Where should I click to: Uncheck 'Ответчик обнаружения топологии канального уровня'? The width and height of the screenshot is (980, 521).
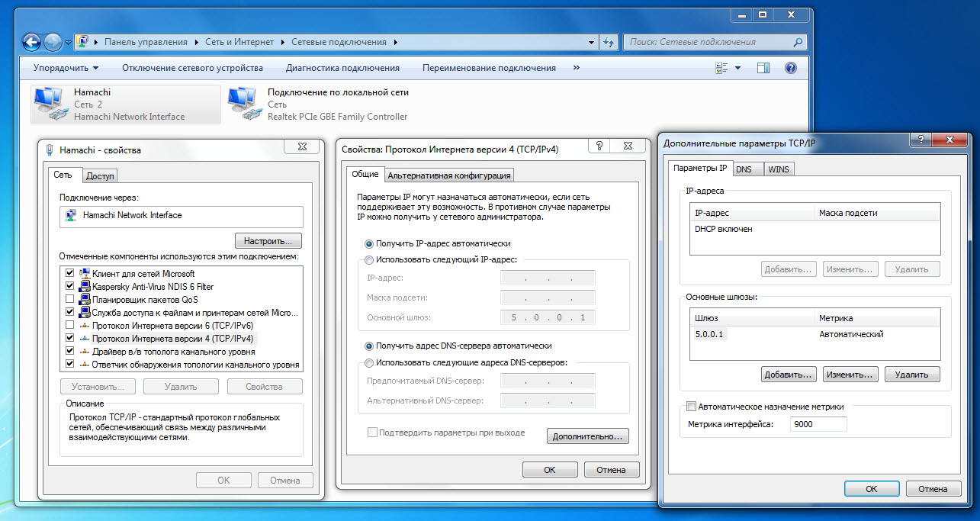70,365
